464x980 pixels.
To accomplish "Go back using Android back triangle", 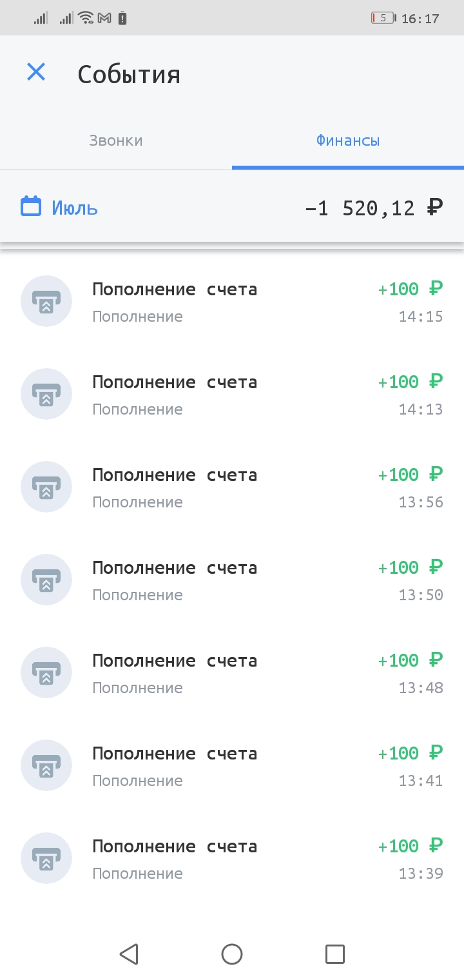I will tap(129, 954).
